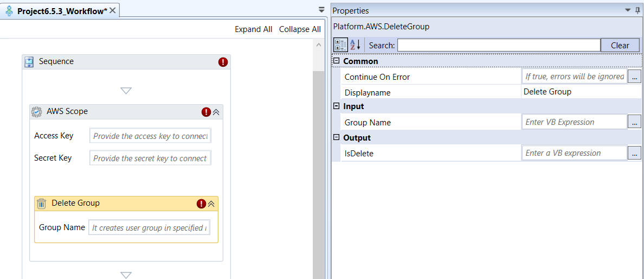Click the AWS Scope error icon
The height and width of the screenshot is (279, 644).
pyautogui.click(x=206, y=112)
